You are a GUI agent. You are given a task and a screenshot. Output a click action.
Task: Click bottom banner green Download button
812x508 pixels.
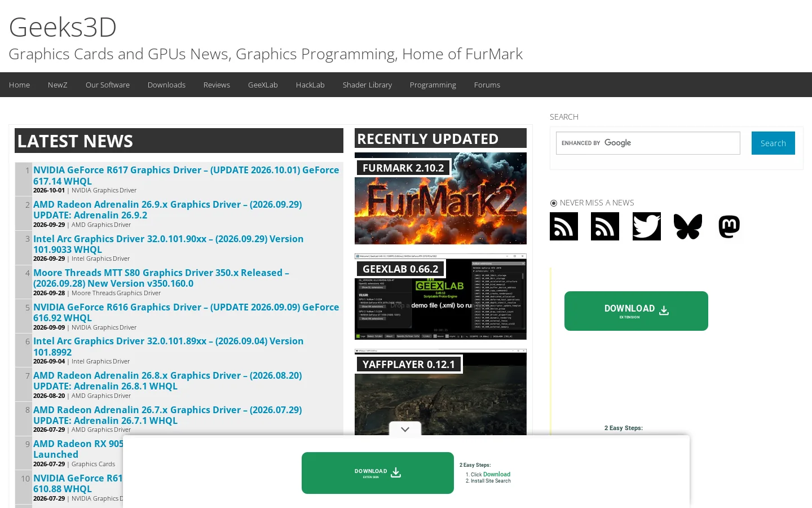coord(378,473)
